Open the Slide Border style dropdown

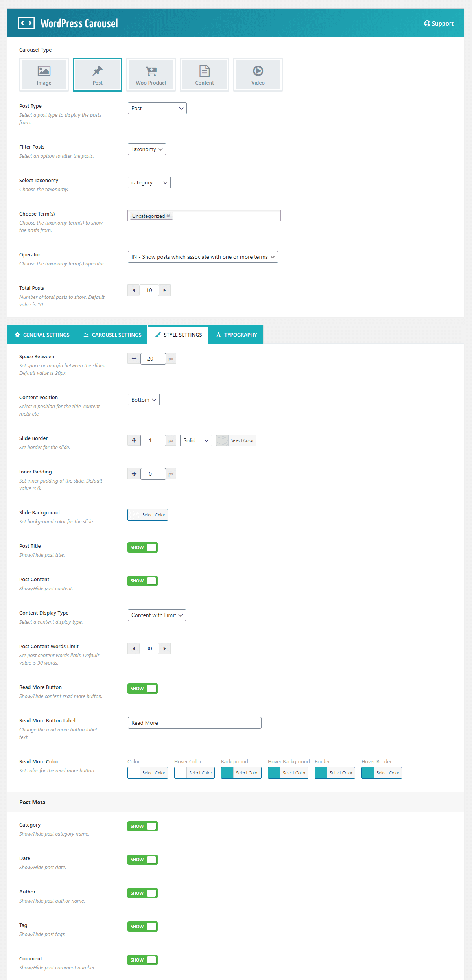(x=196, y=440)
